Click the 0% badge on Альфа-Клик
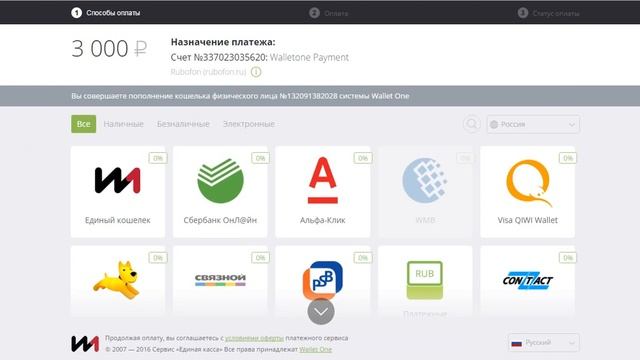Image resolution: width=640 pixels, height=360 pixels. pos(363,158)
